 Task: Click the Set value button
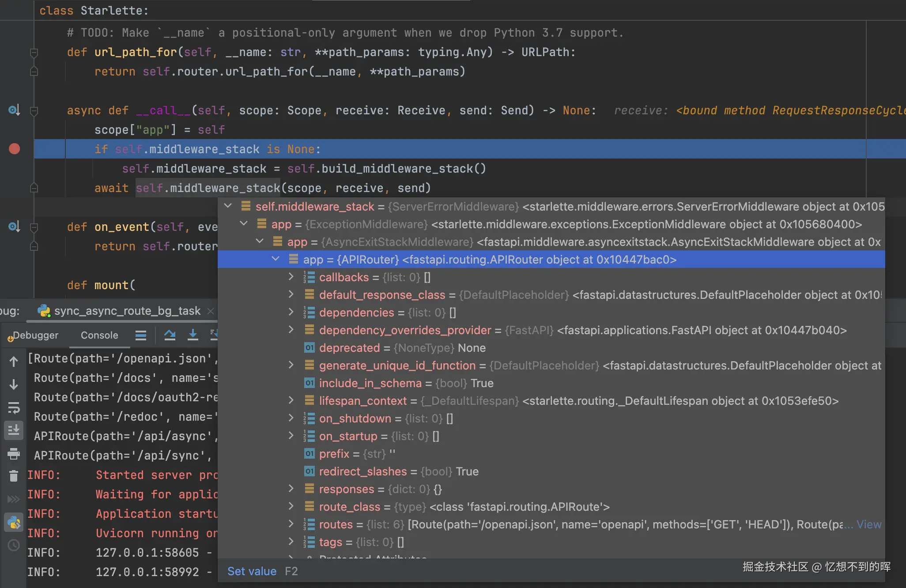click(x=252, y=571)
